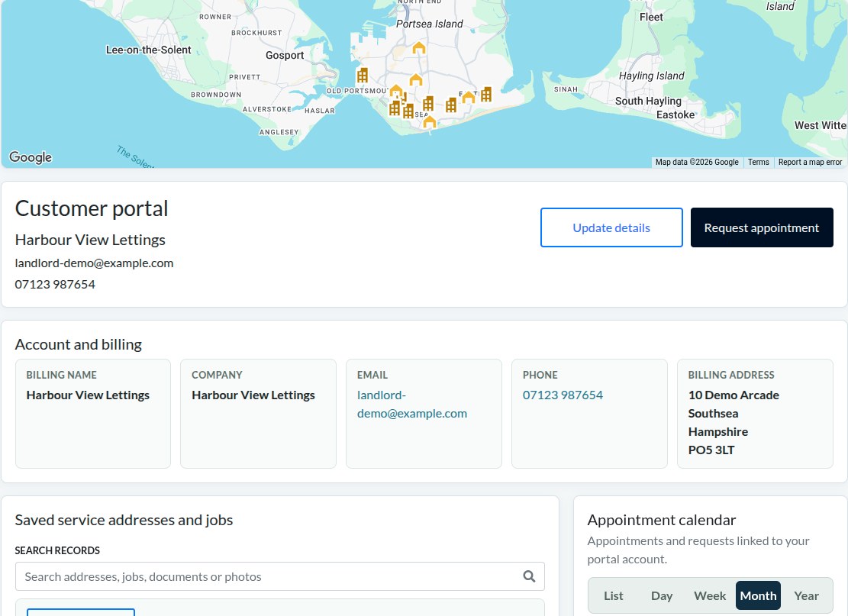Screen dimensions: 848x616
Task: Click the Account and billing heading
Action: [x=79, y=344]
